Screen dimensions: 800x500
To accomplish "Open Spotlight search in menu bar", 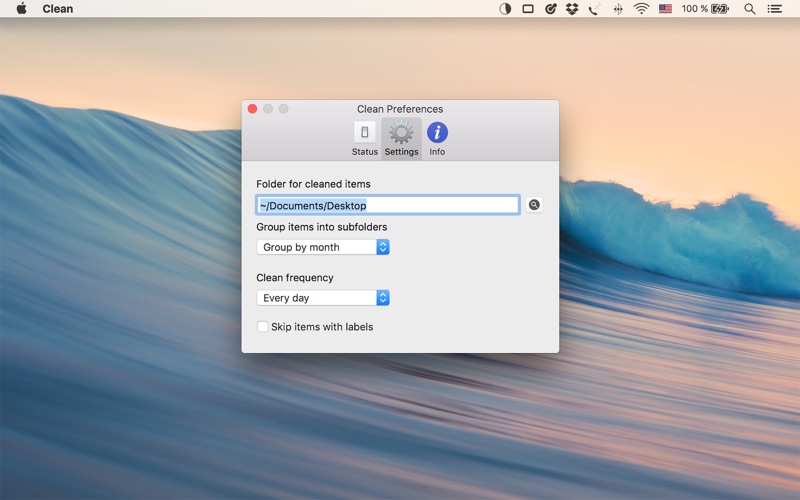I will click(749, 9).
